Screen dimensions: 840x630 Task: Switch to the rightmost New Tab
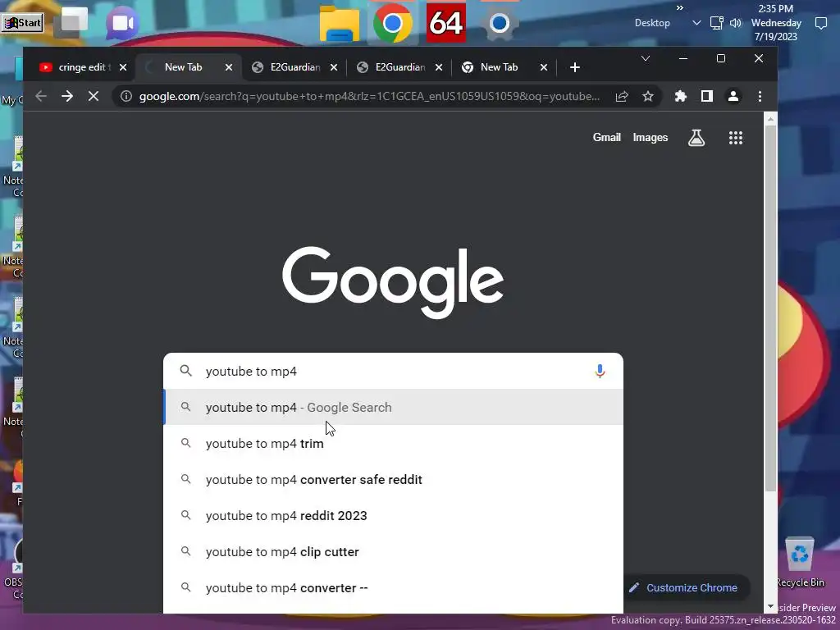pos(499,67)
